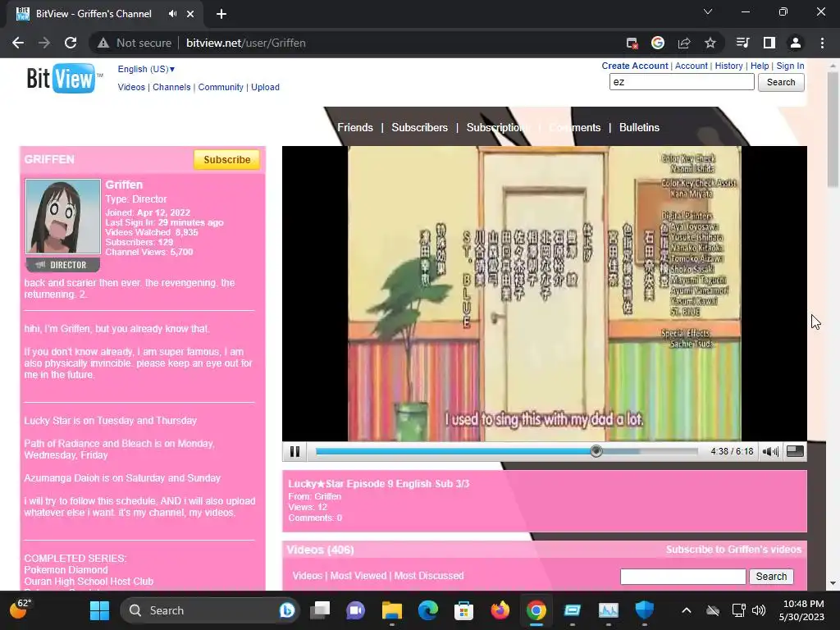Click the page vertical scrollbar
The width and height of the screenshot is (840, 630).
[833, 129]
